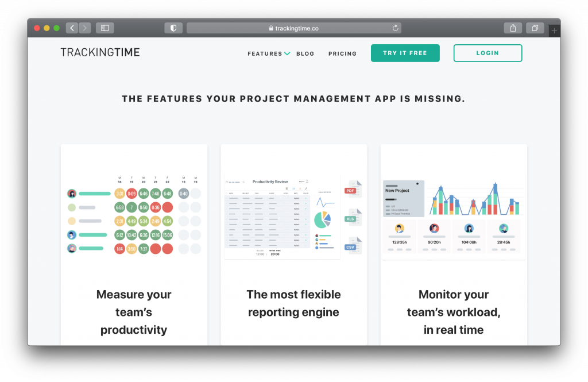Click 'Monitor your team's workload, in real time'

pos(454,312)
